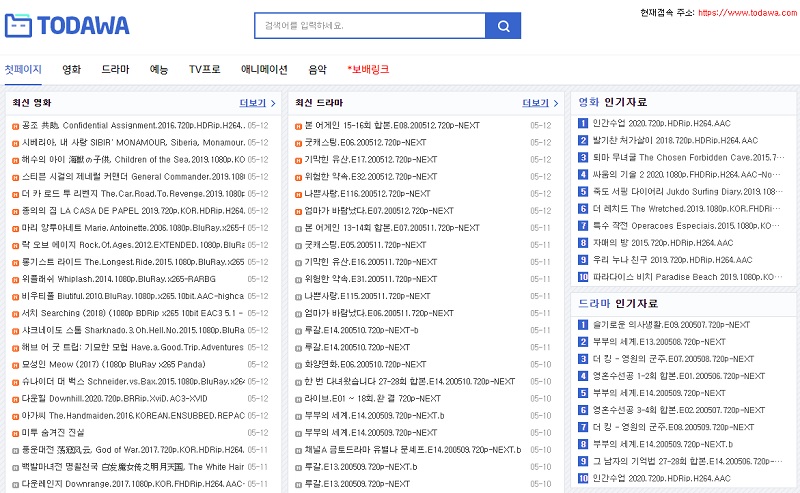
Task: Open the red *보배링크 menu item
Action: (368, 69)
